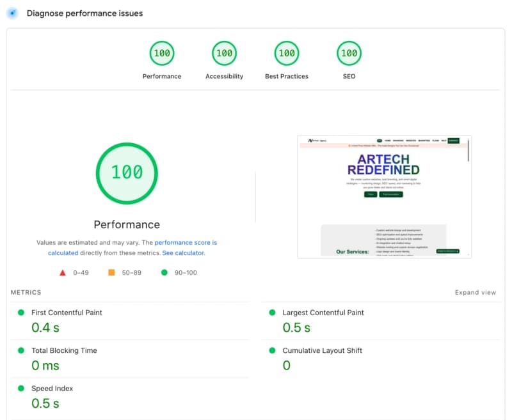Click green dot beside Largest Contentful Paint
Screen dimensions: 512x420
click(x=272, y=313)
